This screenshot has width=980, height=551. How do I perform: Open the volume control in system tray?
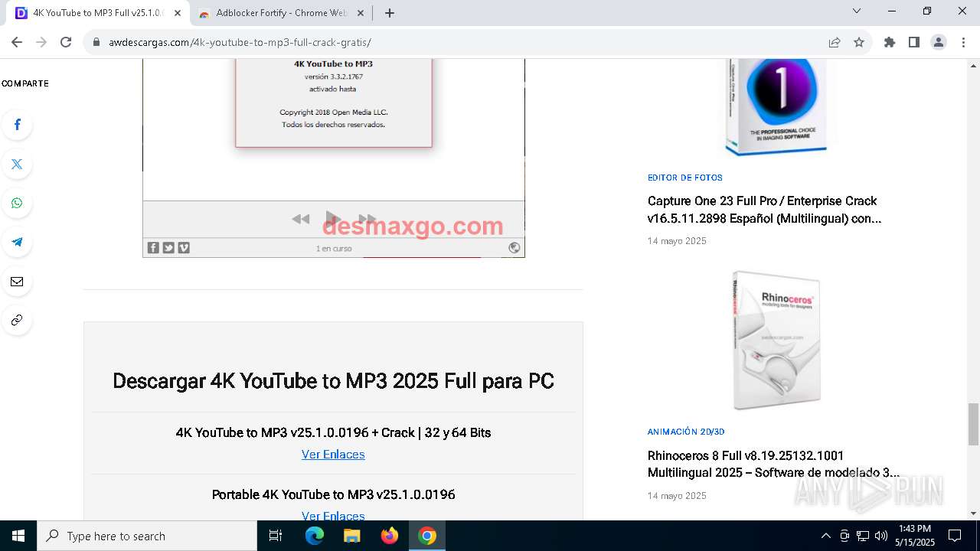881,536
